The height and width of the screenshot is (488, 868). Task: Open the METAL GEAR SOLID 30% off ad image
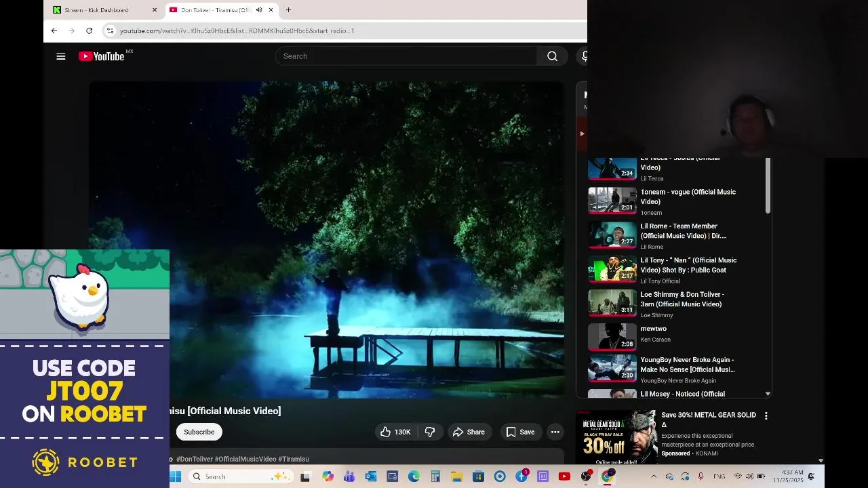point(616,436)
